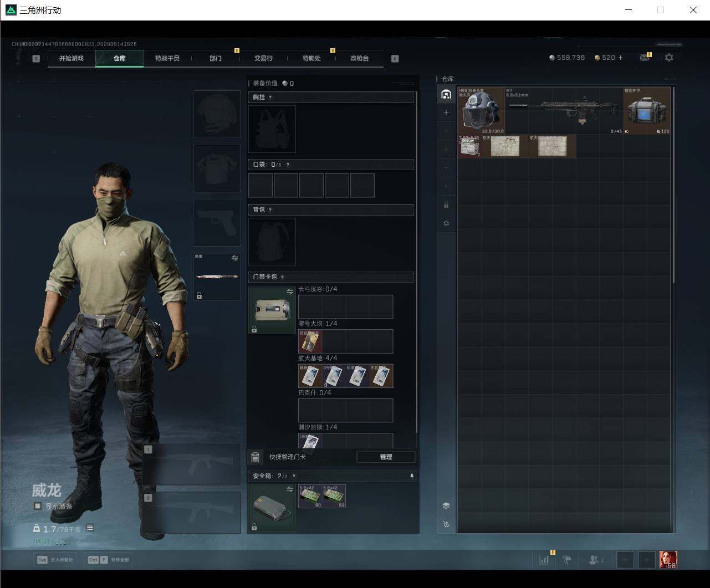The width and height of the screenshot is (710, 588).
Task: Select the M7 rifle in warehouse
Action: click(564, 110)
